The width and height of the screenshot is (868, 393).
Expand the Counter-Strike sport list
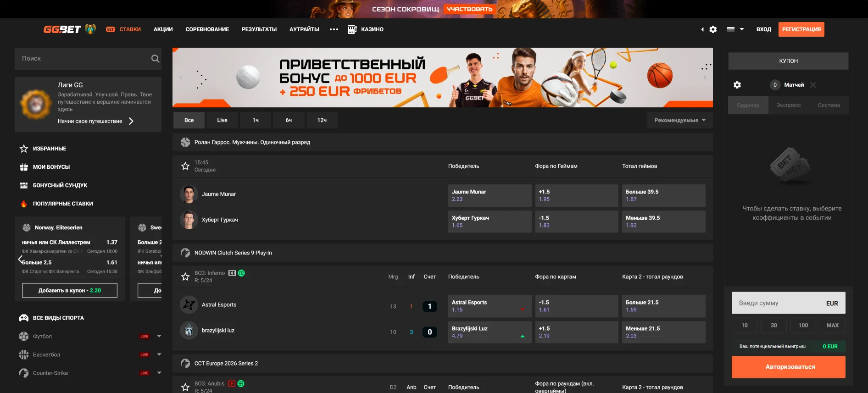point(159,373)
